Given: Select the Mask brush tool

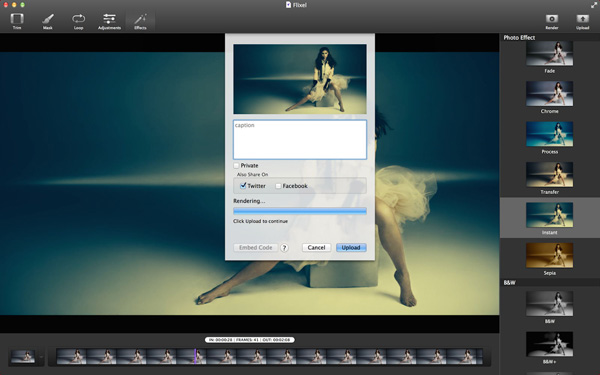Looking at the screenshot, I should pyautogui.click(x=47, y=21).
